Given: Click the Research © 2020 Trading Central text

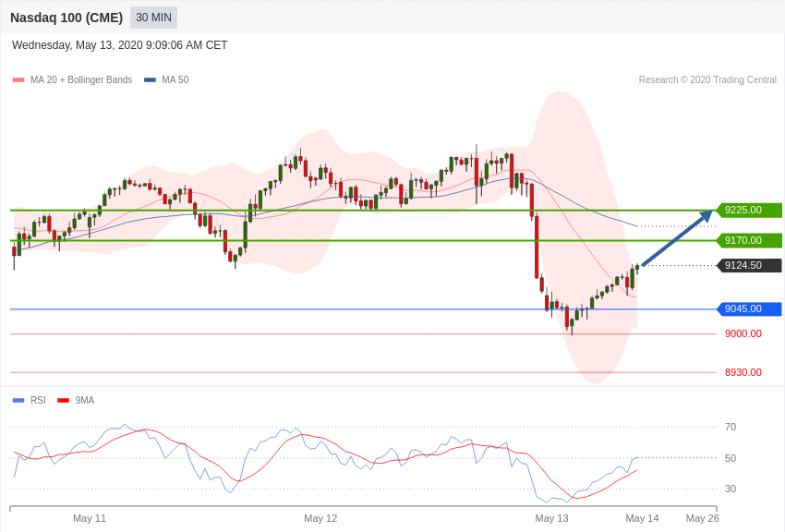Looking at the screenshot, I should point(707,80).
